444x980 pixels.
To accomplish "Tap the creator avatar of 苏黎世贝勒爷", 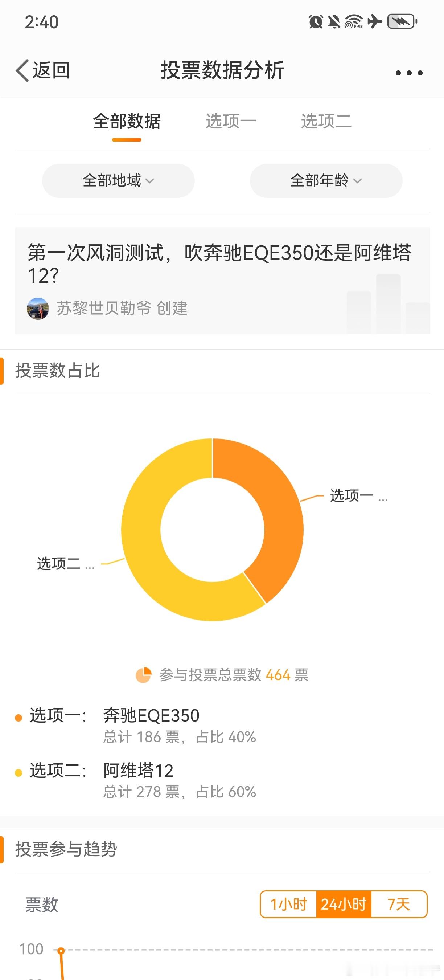I will (38, 309).
